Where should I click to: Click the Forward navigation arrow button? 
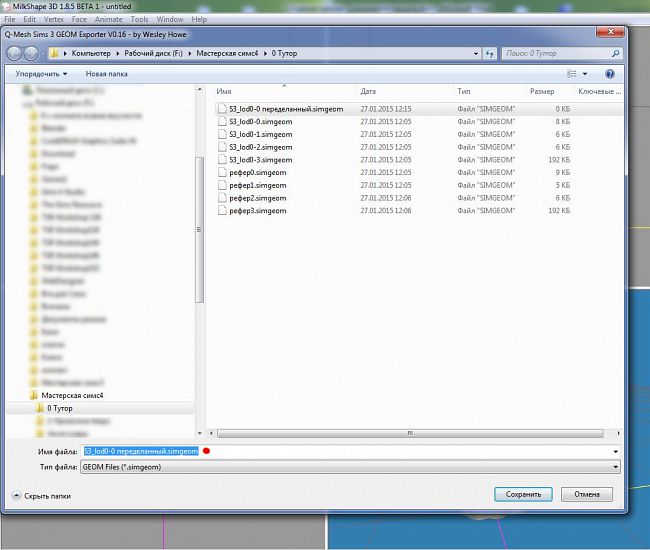(31, 53)
